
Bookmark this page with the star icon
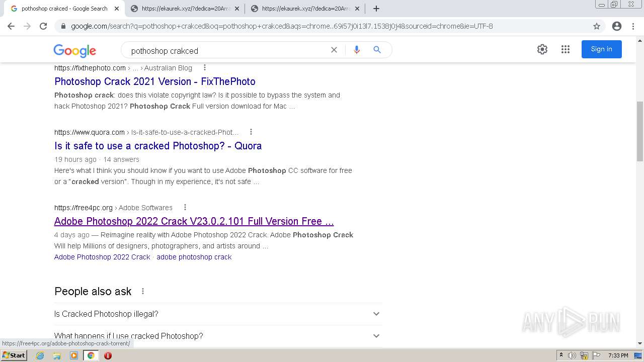tap(597, 26)
